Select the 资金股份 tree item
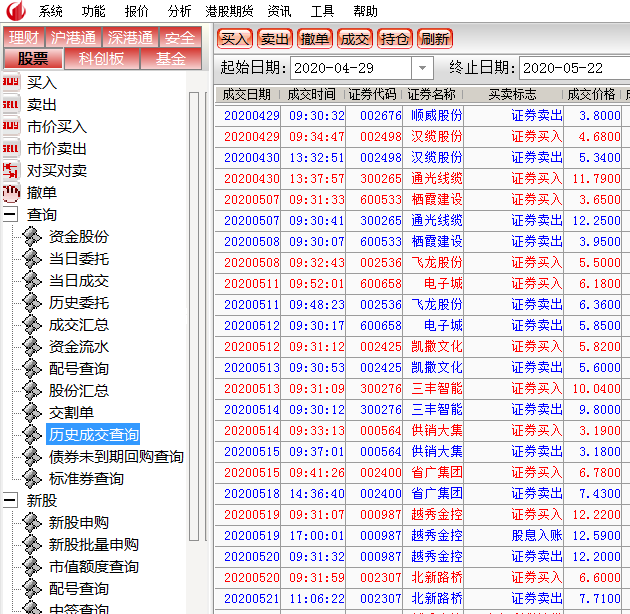The image size is (630, 614). point(79,236)
